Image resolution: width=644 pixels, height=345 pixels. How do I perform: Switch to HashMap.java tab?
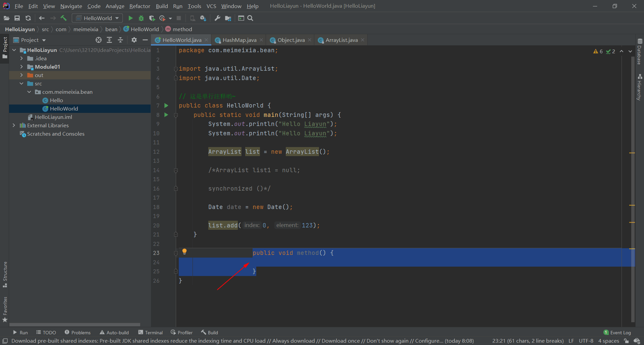239,40
